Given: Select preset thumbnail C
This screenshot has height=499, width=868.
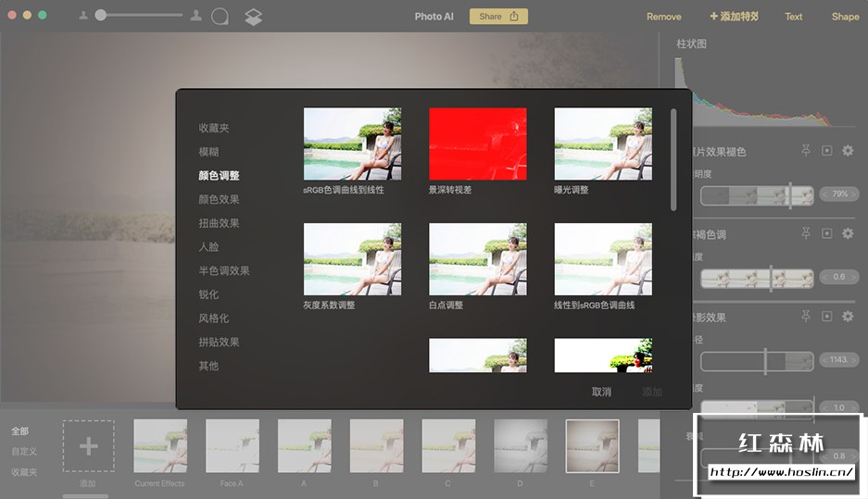Looking at the screenshot, I should 448,446.
